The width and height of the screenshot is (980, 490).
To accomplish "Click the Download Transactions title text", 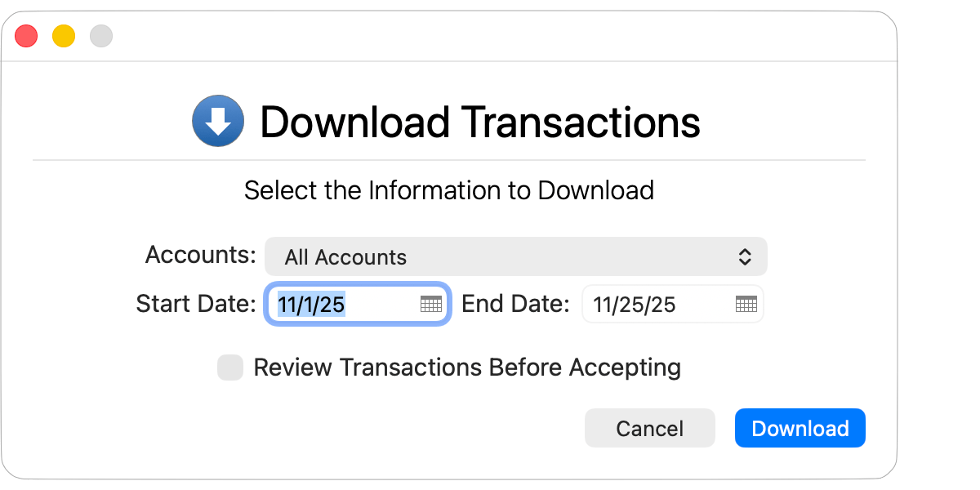I will [479, 121].
